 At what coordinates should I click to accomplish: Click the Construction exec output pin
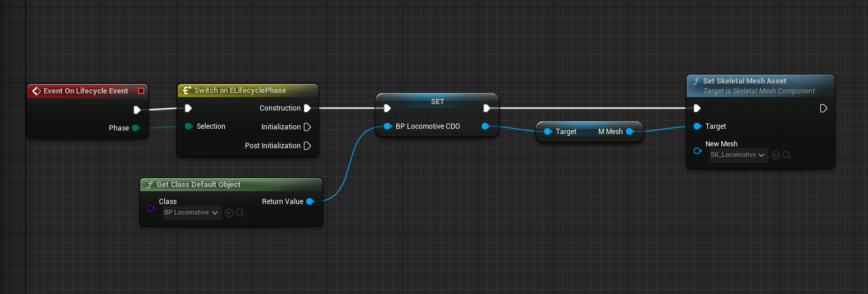pyautogui.click(x=307, y=108)
